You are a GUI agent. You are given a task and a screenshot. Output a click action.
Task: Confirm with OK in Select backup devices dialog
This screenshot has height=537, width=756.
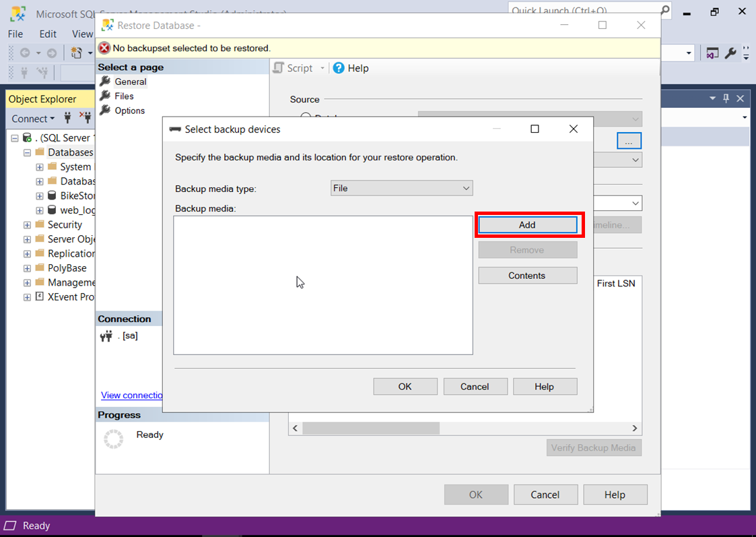(405, 387)
